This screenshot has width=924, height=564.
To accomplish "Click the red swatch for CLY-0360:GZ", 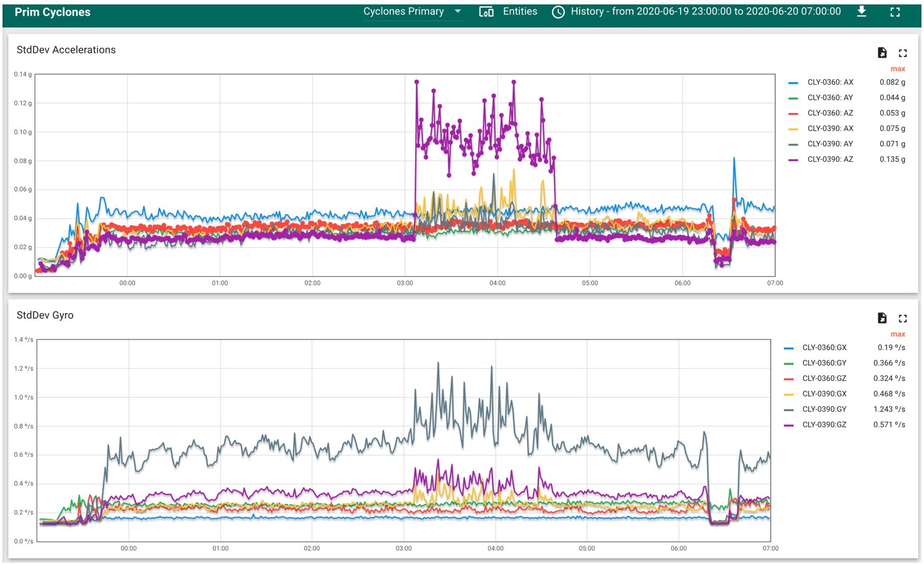I will (x=789, y=379).
